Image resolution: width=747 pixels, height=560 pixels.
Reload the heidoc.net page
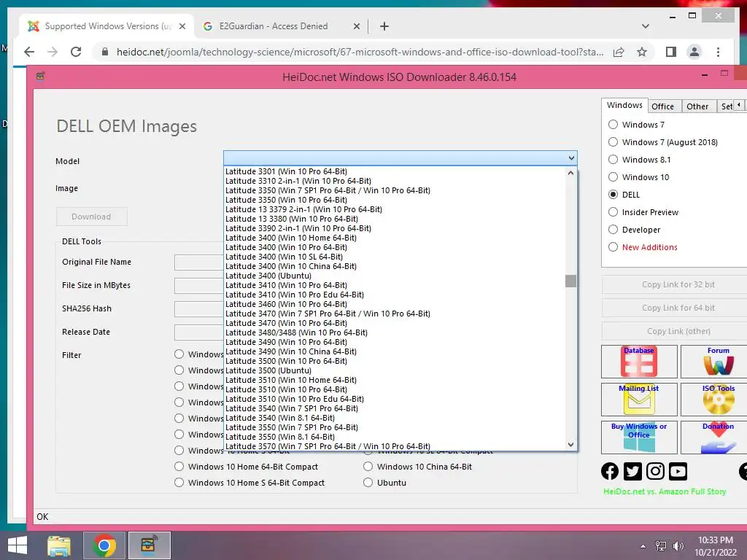coord(76,52)
